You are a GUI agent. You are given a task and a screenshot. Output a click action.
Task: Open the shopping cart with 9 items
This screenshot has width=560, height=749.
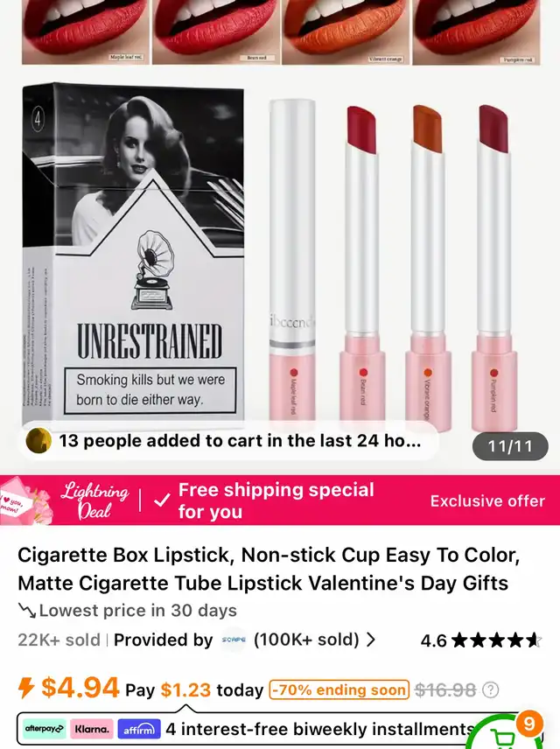click(x=507, y=733)
